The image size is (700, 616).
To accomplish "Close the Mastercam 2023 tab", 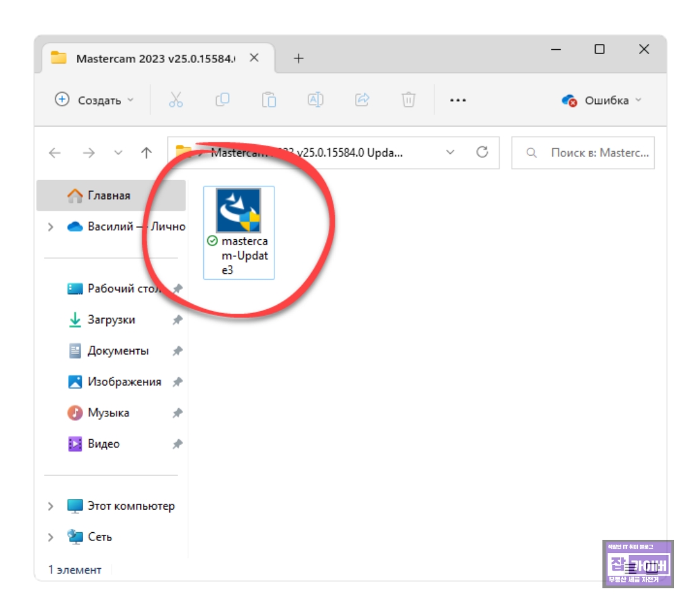I will [x=254, y=57].
